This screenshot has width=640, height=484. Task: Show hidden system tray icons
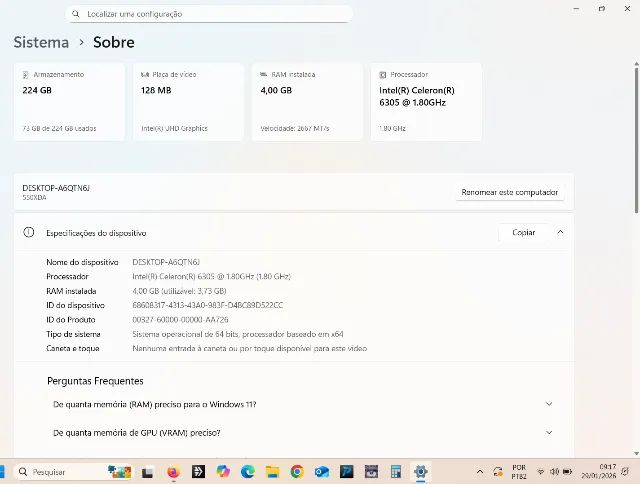click(480, 472)
